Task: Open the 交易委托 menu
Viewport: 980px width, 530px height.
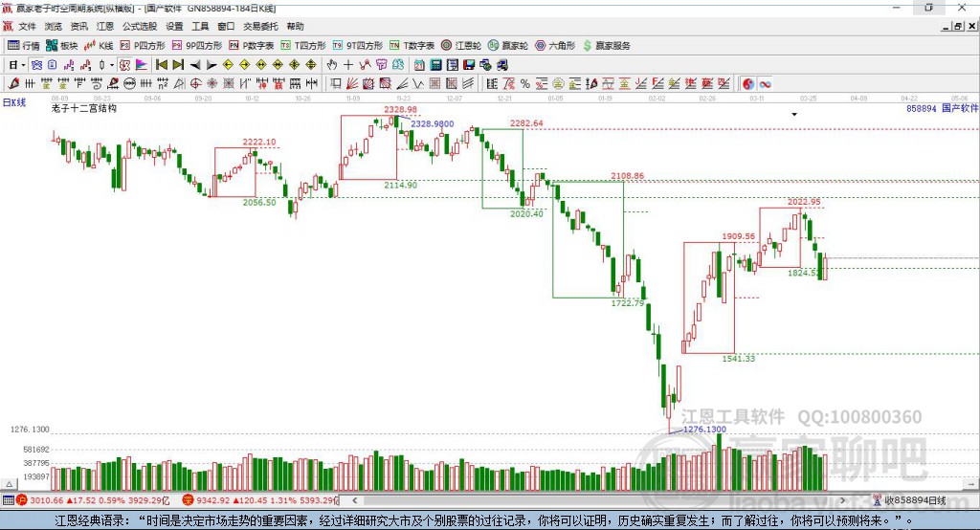Action: click(260, 26)
